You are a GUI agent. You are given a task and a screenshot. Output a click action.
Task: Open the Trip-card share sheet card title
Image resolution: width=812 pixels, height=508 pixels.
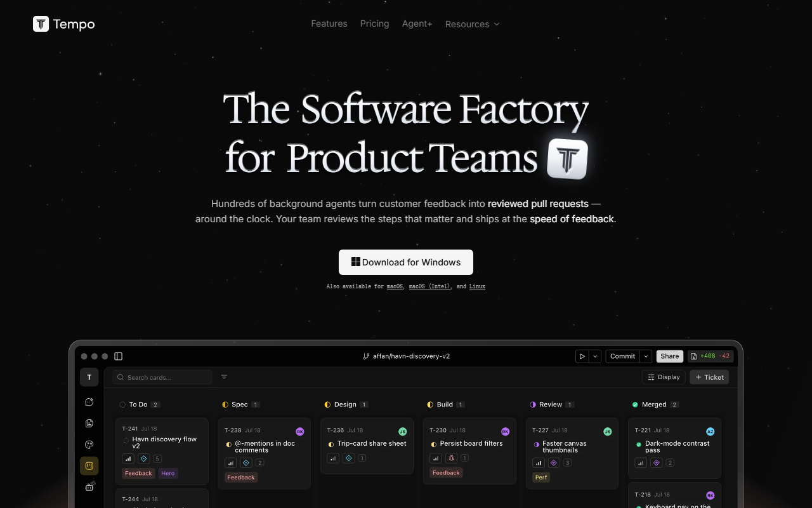(x=372, y=443)
